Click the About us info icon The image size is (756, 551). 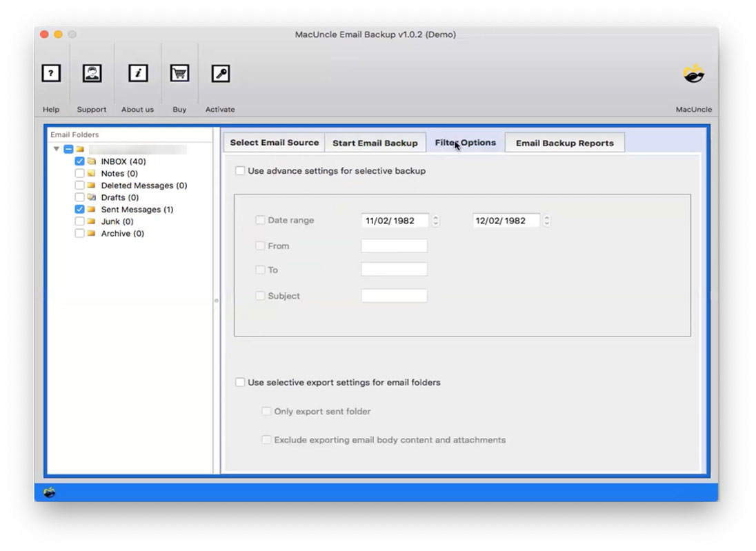tap(137, 73)
